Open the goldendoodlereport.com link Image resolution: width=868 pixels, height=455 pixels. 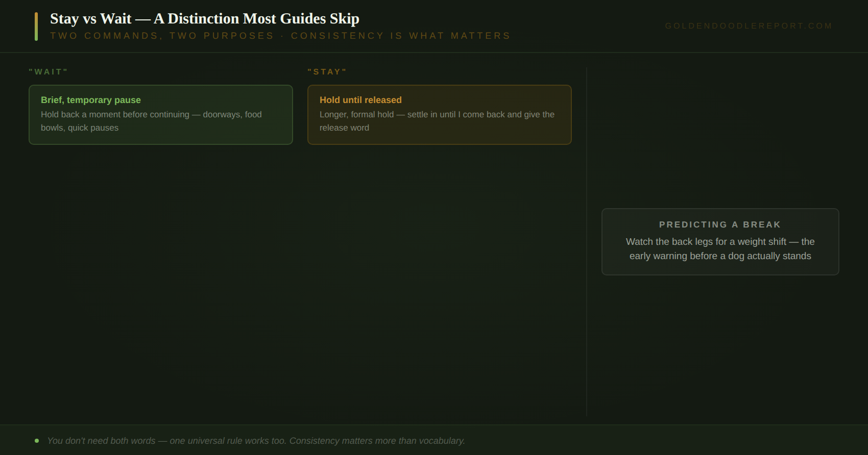(x=749, y=26)
